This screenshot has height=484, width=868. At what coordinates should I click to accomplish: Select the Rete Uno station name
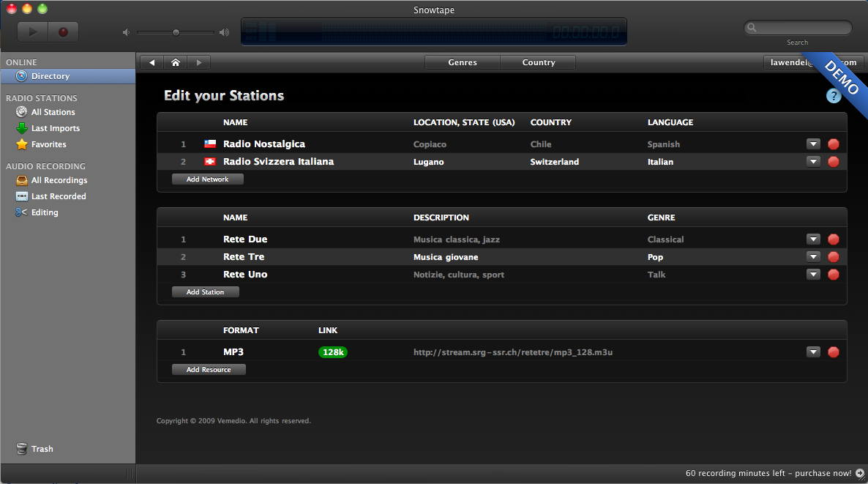(x=245, y=274)
